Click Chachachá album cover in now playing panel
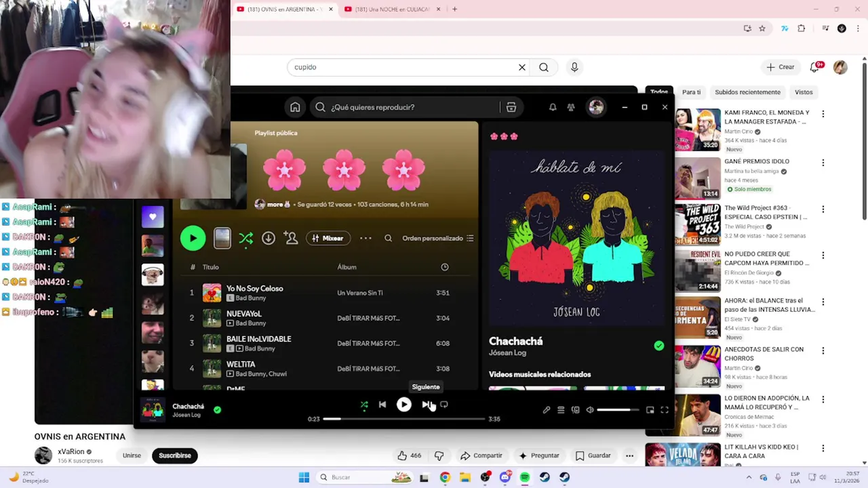 (x=577, y=238)
